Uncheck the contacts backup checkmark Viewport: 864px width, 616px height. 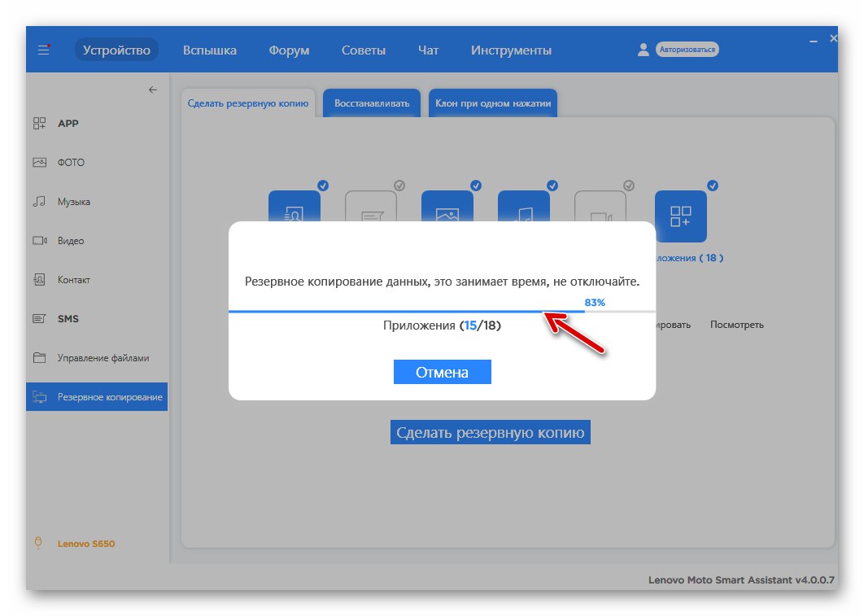point(323,186)
